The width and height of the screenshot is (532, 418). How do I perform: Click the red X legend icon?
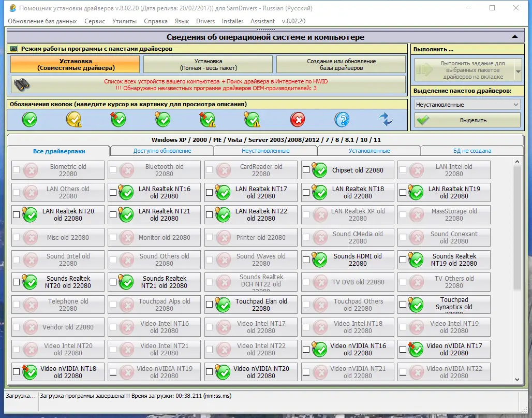coord(298,120)
